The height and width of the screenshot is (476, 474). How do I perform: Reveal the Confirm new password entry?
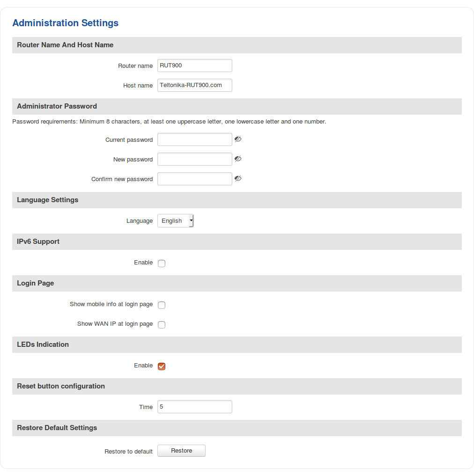point(238,179)
